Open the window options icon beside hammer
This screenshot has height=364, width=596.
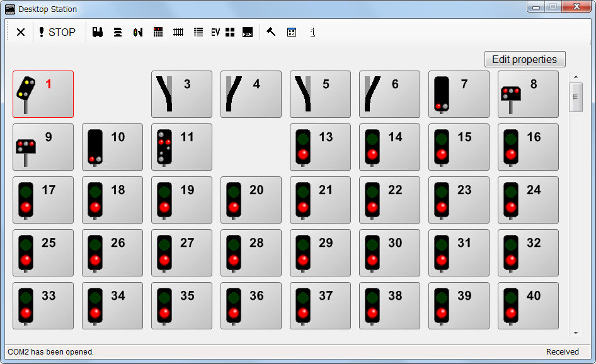pyautogui.click(x=292, y=32)
